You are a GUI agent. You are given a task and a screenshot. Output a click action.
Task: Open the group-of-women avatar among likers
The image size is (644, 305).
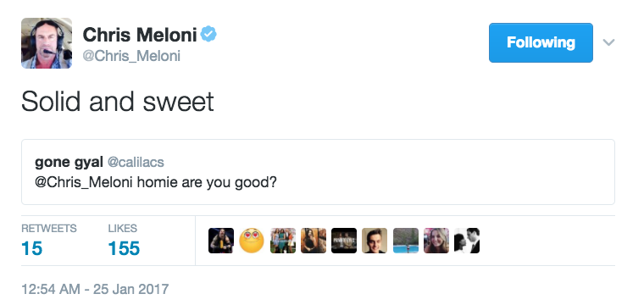[x=283, y=241]
